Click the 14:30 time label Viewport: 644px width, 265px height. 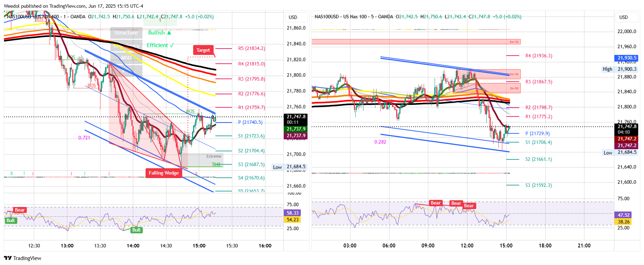[166, 246]
